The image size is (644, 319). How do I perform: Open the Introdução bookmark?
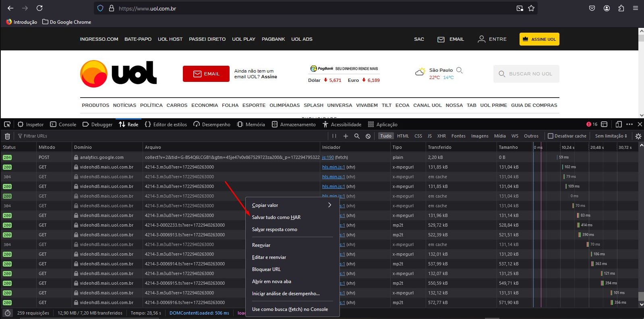tap(22, 22)
